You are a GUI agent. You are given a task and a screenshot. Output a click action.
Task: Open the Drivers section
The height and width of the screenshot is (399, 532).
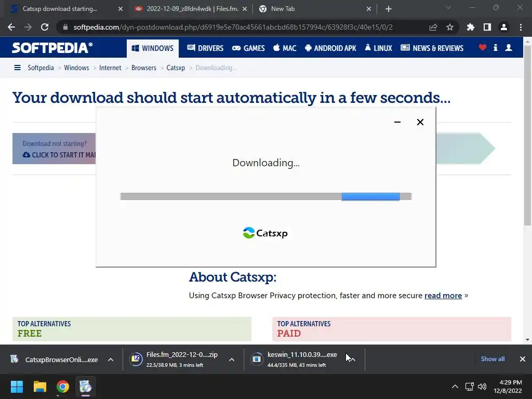(205, 48)
